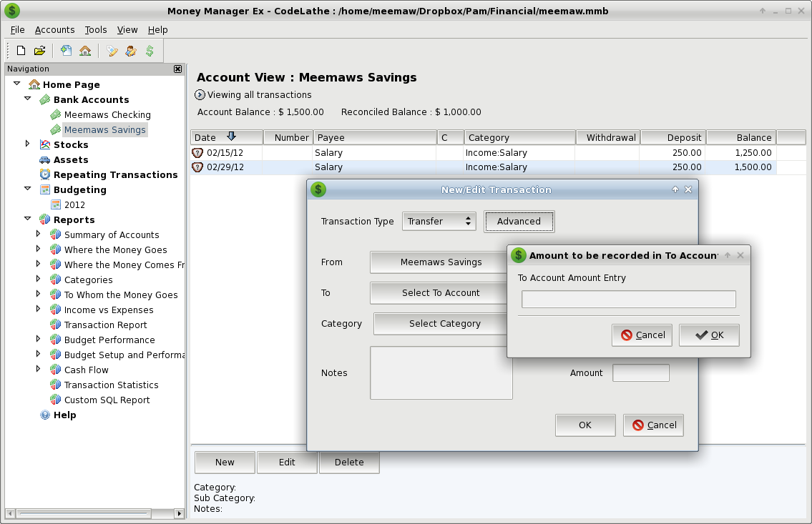This screenshot has width=812, height=524.
Task: Collapse the Bank Accounts tree node
Action: click(27, 98)
